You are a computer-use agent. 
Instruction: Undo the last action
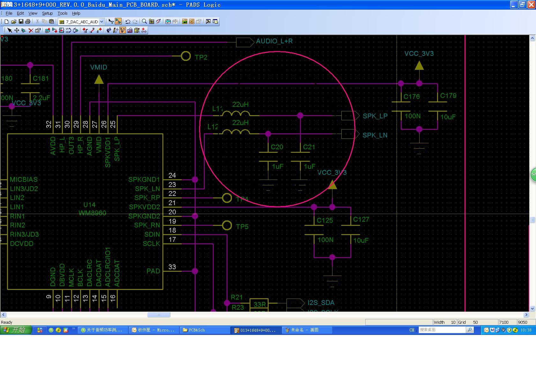[x=128, y=21]
